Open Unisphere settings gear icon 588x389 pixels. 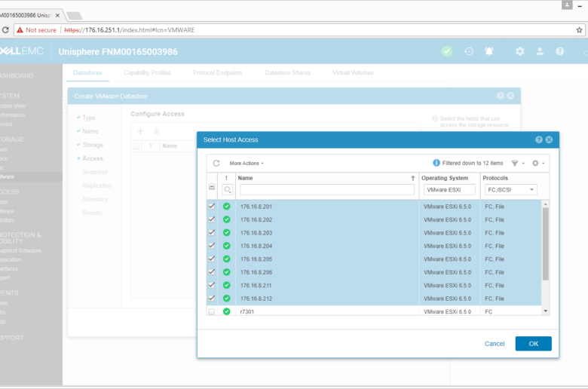coord(519,51)
